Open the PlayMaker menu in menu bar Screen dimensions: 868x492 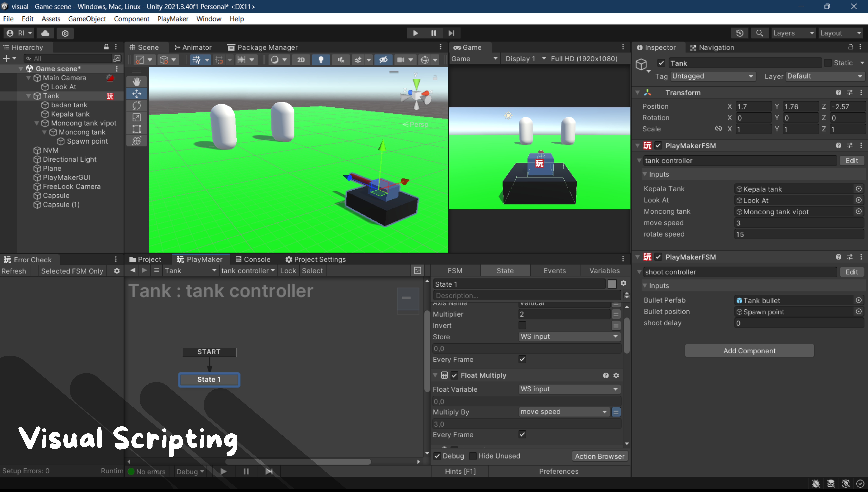coord(173,19)
